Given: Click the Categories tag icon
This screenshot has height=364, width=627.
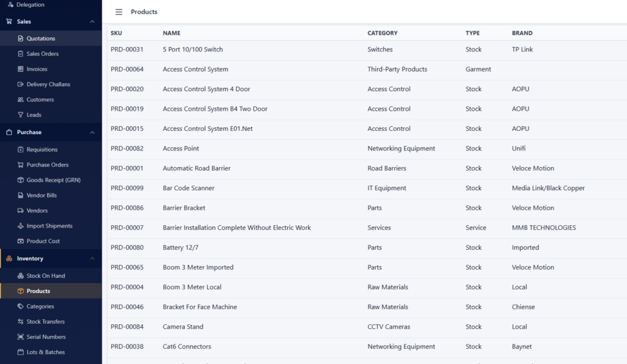Looking at the screenshot, I should click(20, 306).
